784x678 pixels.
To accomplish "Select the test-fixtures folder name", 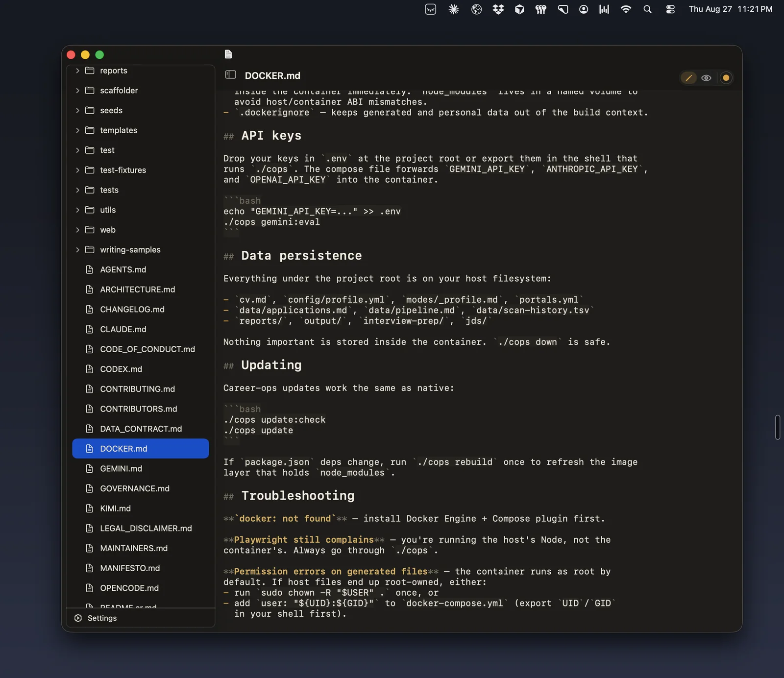I will coord(123,170).
